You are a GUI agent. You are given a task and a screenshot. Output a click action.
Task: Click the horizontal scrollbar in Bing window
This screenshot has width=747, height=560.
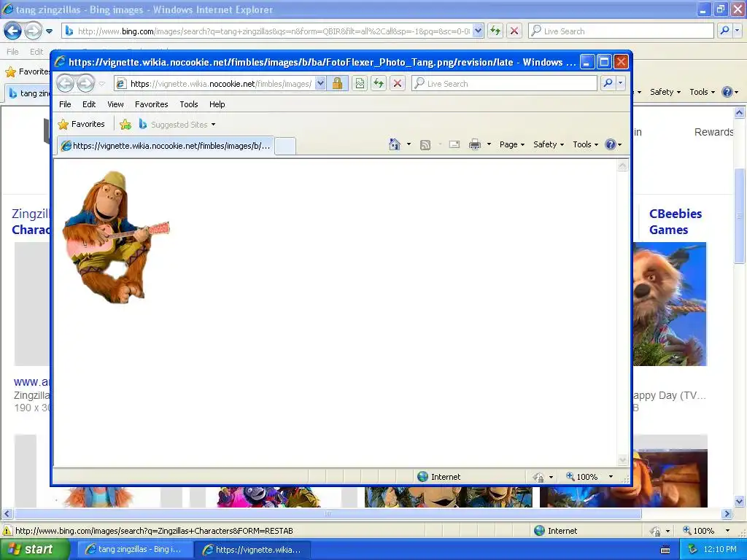coord(328,514)
